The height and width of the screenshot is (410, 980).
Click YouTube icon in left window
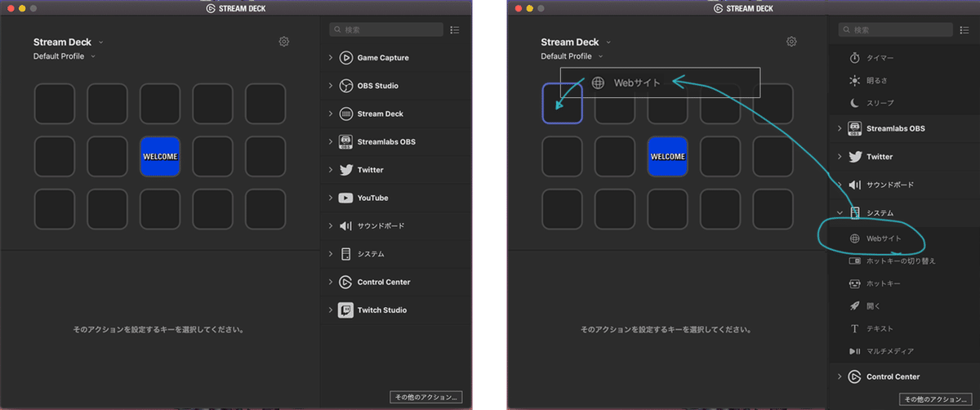point(345,198)
